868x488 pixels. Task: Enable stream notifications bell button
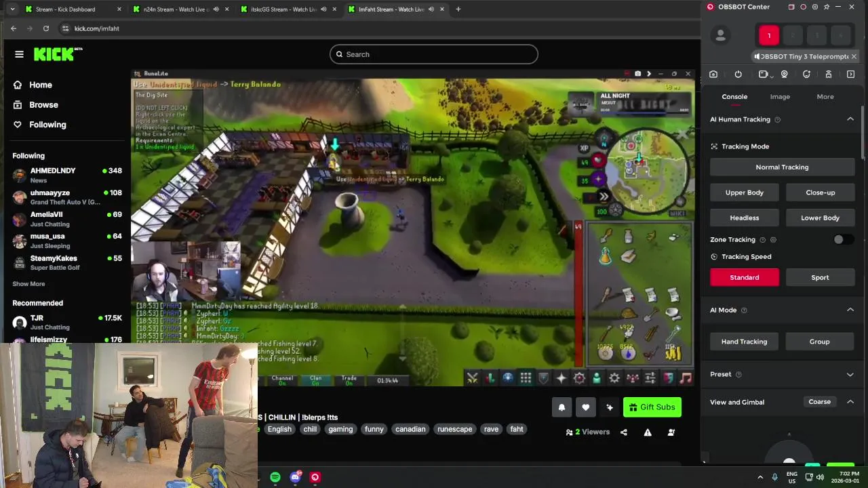pos(561,407)
